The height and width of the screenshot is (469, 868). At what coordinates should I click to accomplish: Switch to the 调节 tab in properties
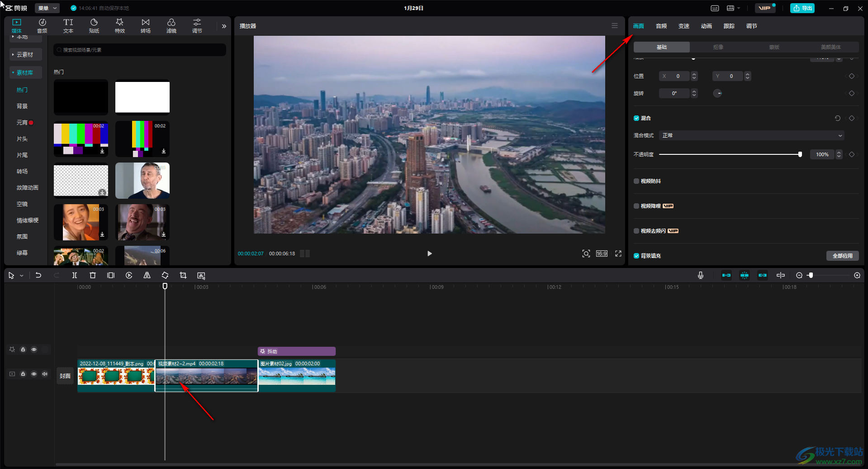pyautogui.click(x=752, y=26)
